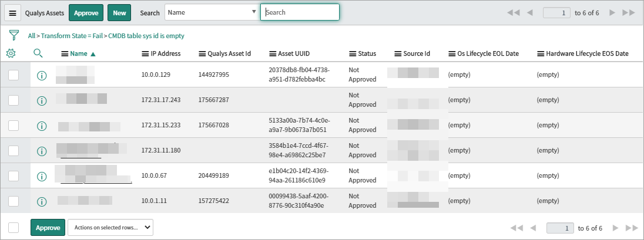The image size is (644, 240).
Task: Open column menu icon for Os Lifecycle EOL Date
Action: tap(452, 54)
